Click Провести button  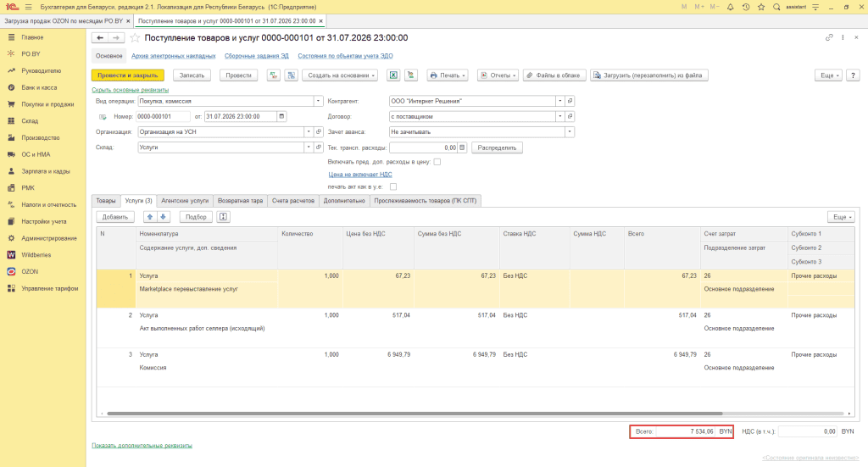pyautogui.click(x=238, y=75)
